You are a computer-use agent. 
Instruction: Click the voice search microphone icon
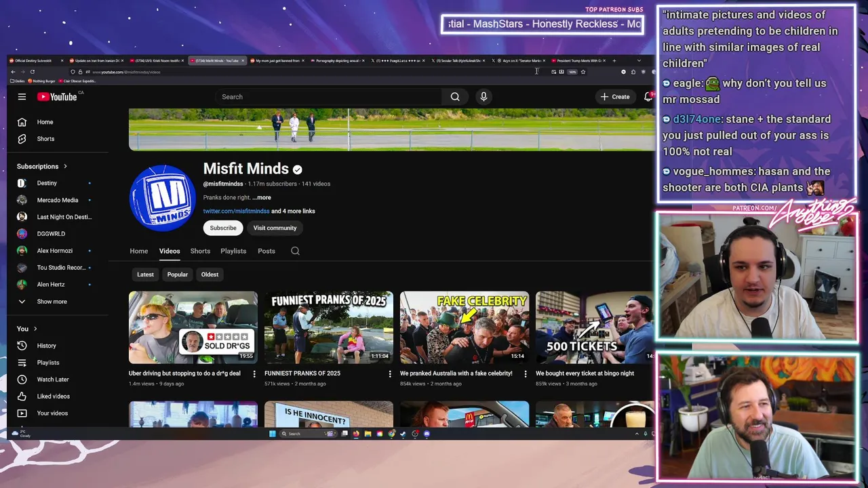point(484,97)
